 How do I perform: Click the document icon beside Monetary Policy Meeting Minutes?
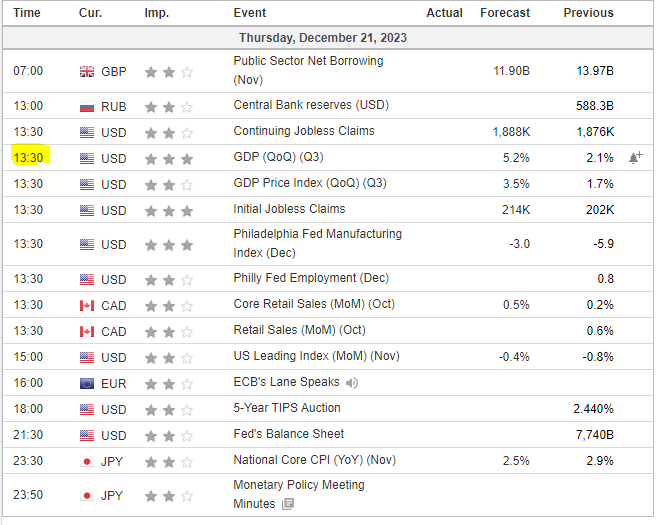pos(288,504)
